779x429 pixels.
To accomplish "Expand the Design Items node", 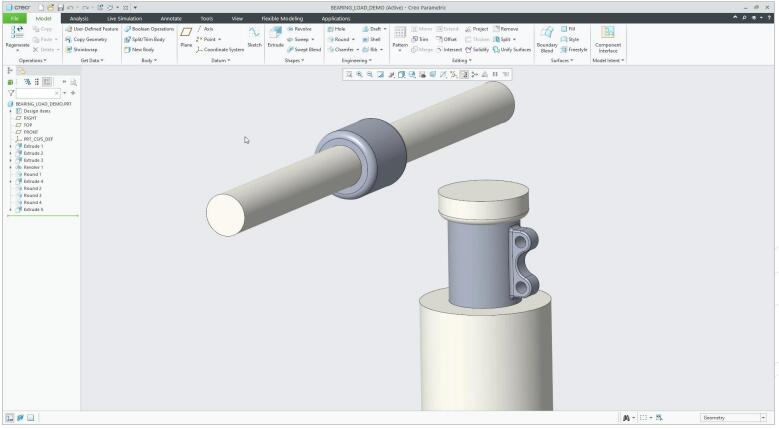I will coord(10,110).
